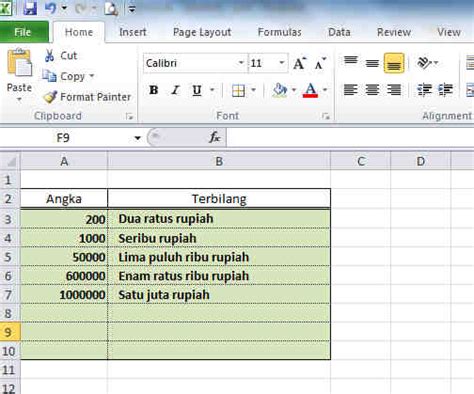Click Increase Font Size icon
The height and width of the screenshot is (394, 474).
(299, 63)
